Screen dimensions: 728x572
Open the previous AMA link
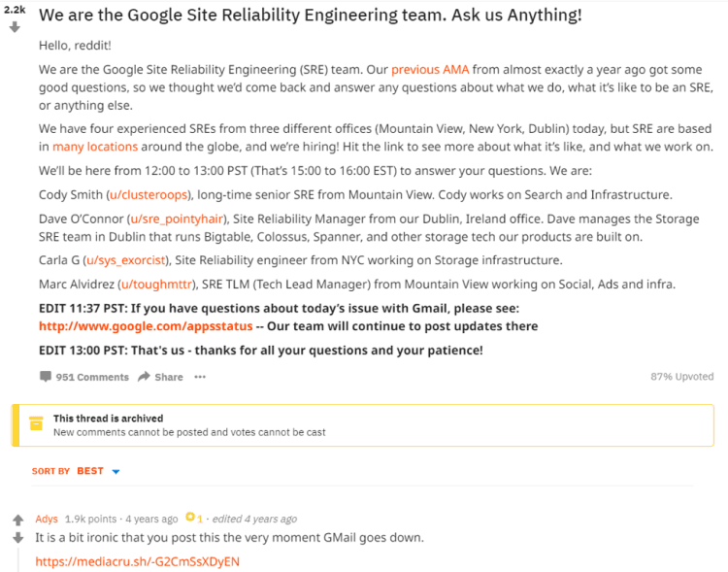pyautogui.click(x=430, y=70)
